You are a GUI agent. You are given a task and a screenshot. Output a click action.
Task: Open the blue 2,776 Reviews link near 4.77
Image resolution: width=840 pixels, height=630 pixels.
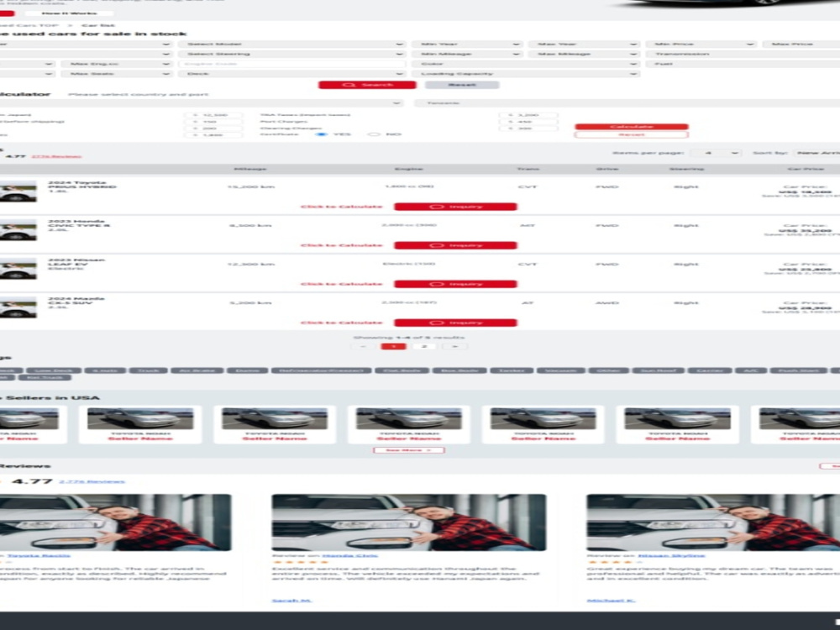(x=92, y=481)
